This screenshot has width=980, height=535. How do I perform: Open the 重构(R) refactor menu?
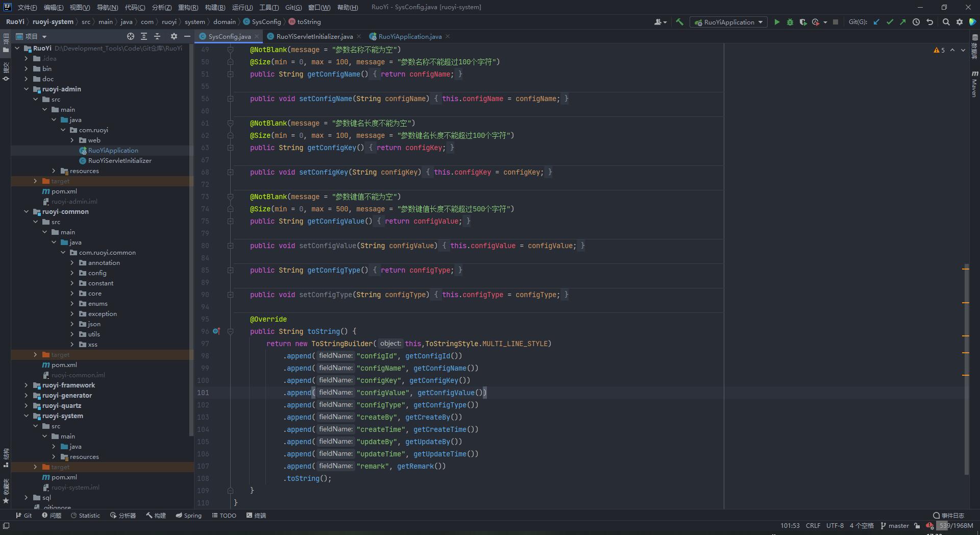coord(188,7)
